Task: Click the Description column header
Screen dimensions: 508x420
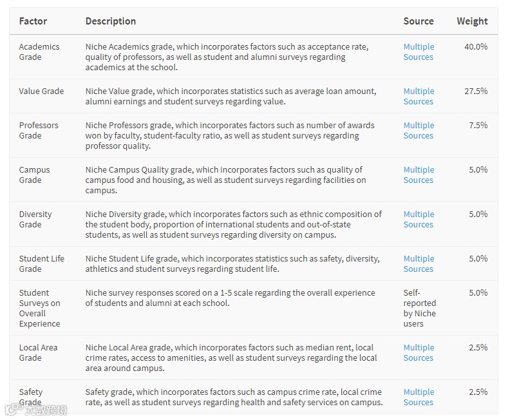Action: 111,21
